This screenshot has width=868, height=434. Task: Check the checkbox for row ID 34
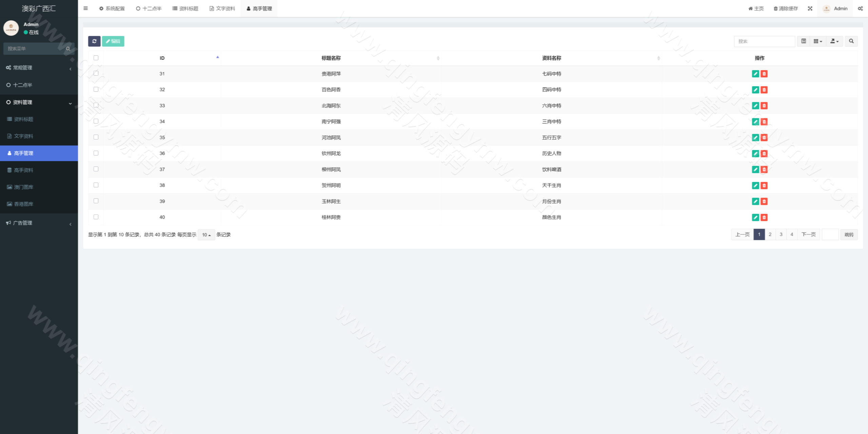click(96, 121)
